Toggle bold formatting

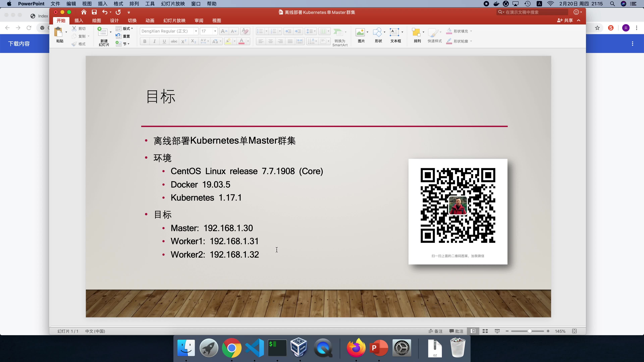point(145,41)
